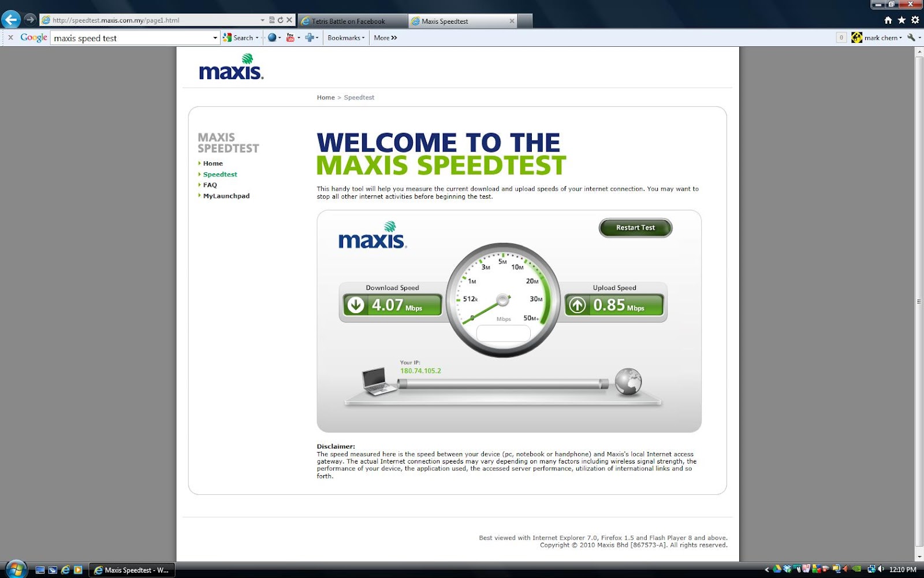Click the taskbar clock showing 12:10 PM

click(903, 570)
